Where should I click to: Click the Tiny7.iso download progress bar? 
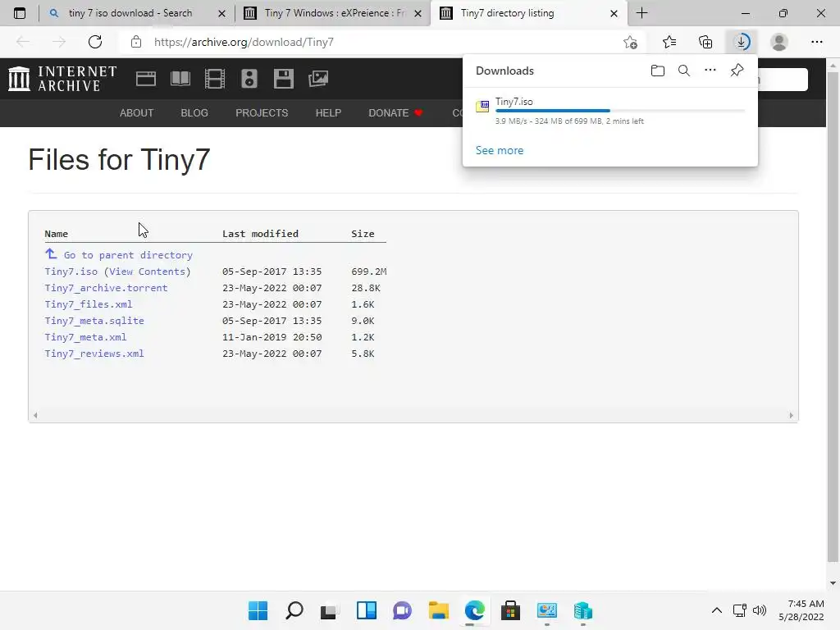620,111
